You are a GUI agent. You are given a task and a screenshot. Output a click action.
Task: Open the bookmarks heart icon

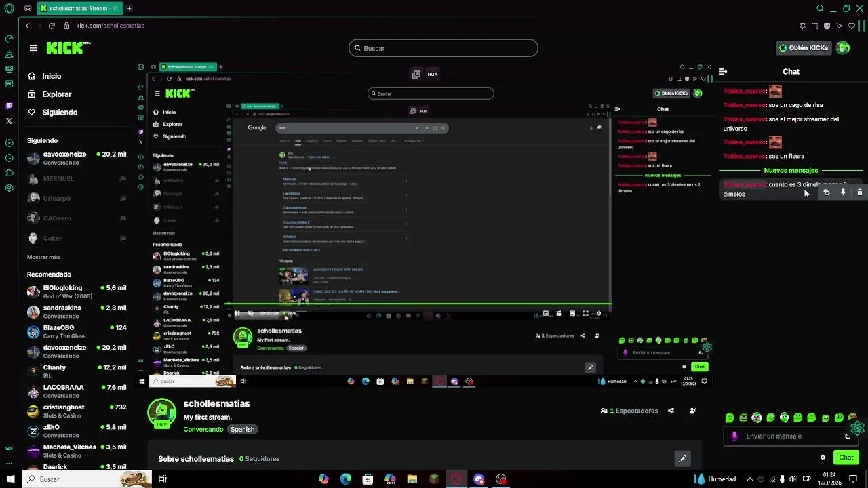tap(851, 26)
